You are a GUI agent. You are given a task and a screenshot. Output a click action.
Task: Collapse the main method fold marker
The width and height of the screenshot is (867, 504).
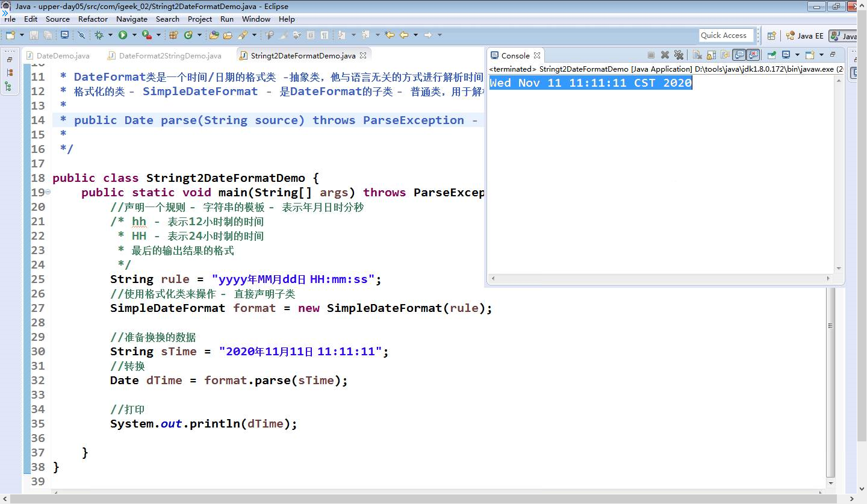[x=48, y=192]
